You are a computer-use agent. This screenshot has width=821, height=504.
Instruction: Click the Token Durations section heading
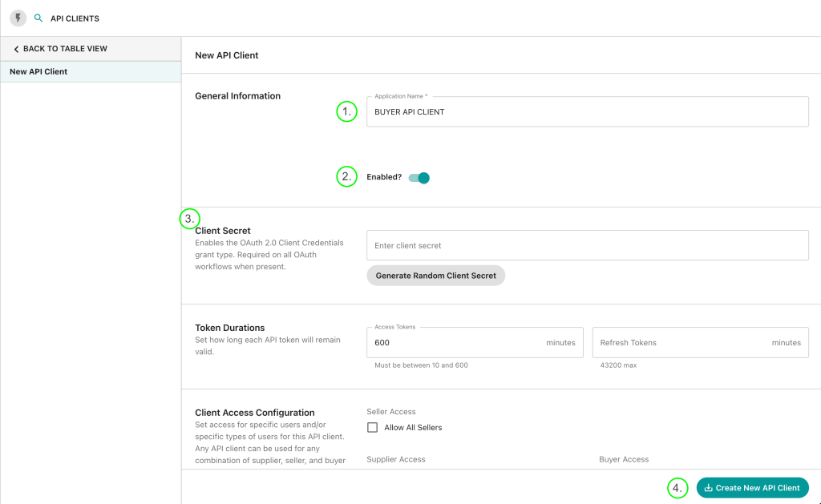pos(230,328)
